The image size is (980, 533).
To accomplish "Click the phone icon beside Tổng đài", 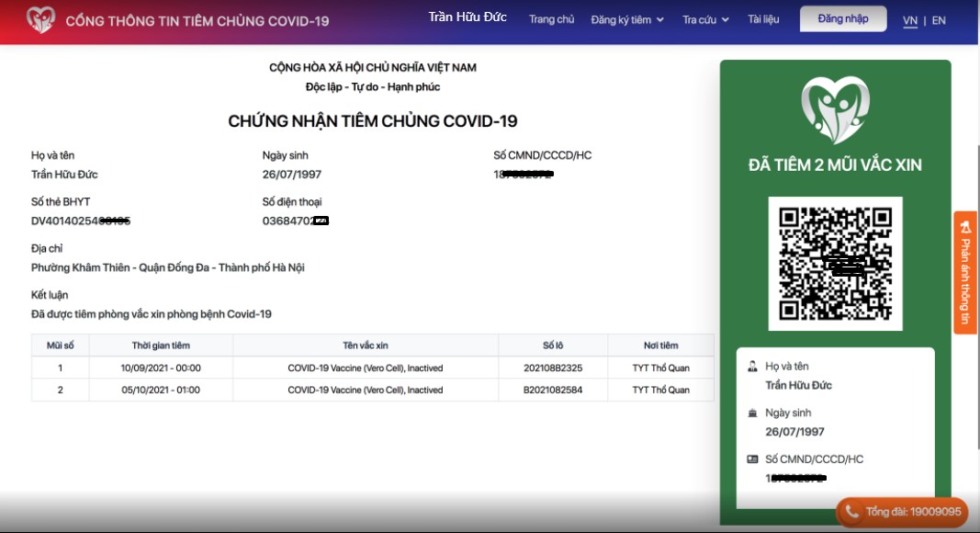I will [852, 512].
